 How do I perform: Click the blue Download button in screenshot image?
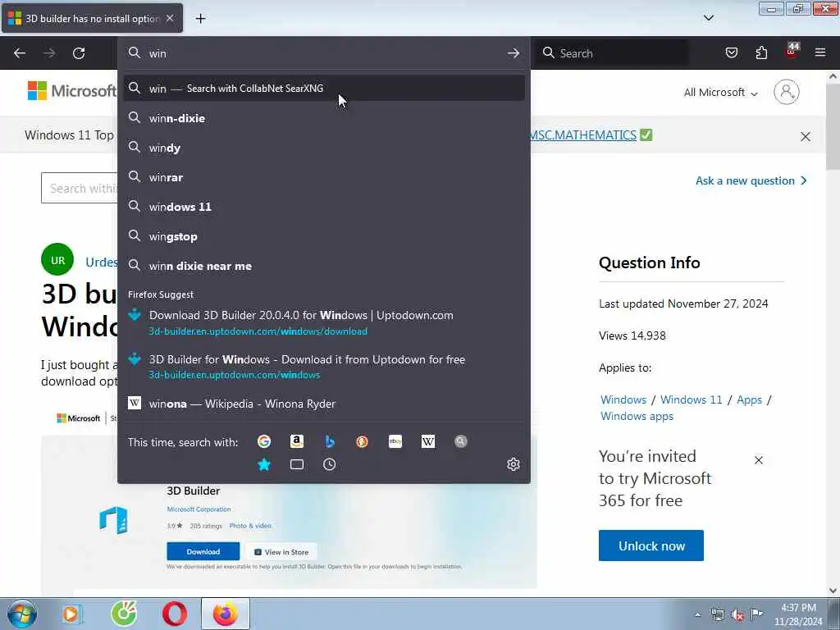tap(203, 551)
